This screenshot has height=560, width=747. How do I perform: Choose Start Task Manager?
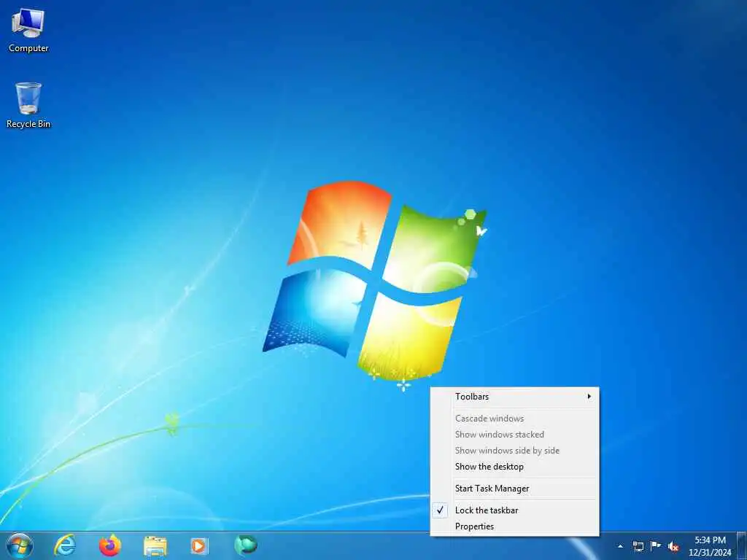pos(514,489)
